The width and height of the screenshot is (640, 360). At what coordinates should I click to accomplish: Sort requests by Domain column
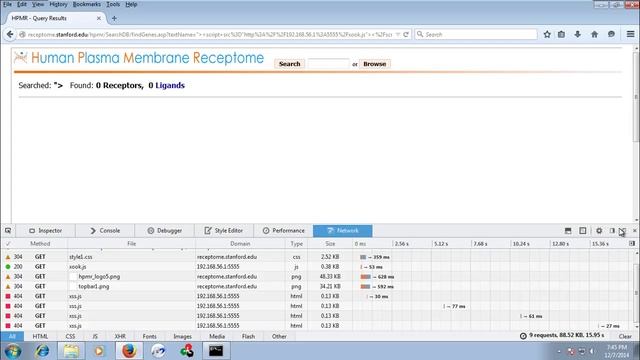(240, 244)
